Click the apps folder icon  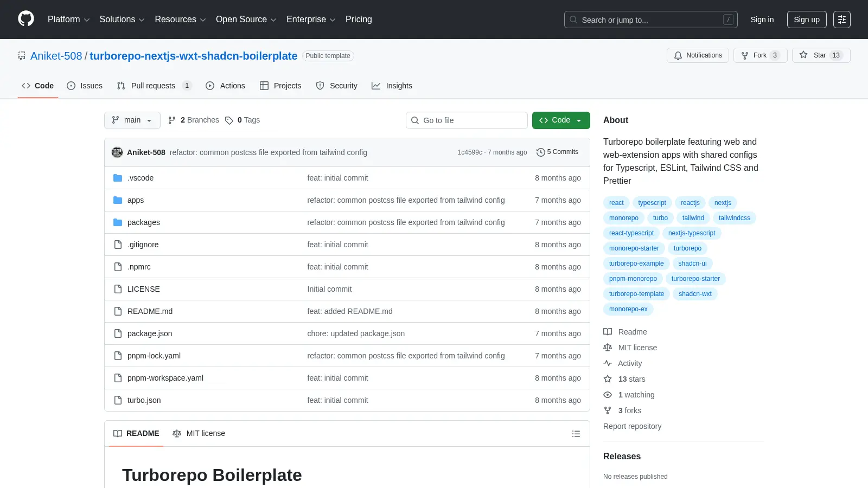118,200
